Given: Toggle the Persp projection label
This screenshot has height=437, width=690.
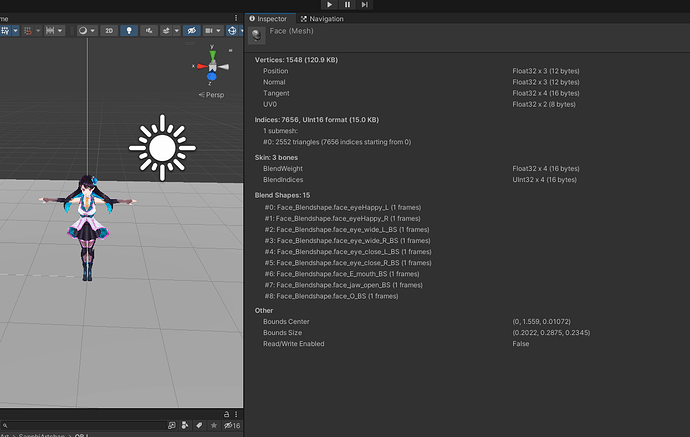Looking at the screenshot, I should point(211,95).
